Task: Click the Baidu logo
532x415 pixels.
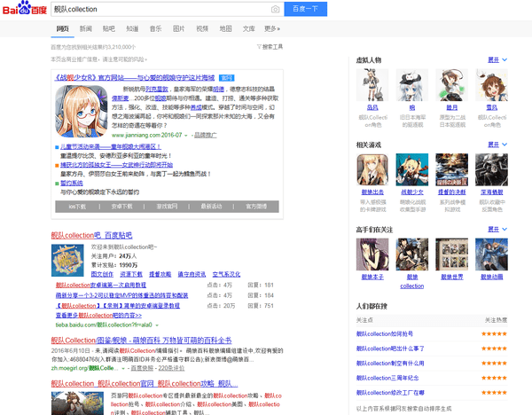Action: tap(25, 8)
